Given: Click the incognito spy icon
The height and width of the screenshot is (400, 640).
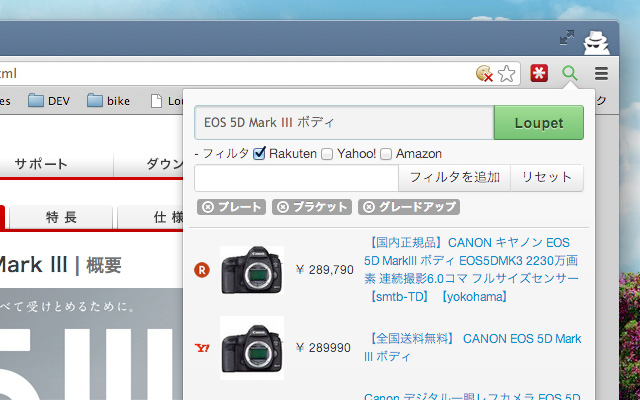Looking at the screenshot, I should pyautogui.click(x=596, y=42).
